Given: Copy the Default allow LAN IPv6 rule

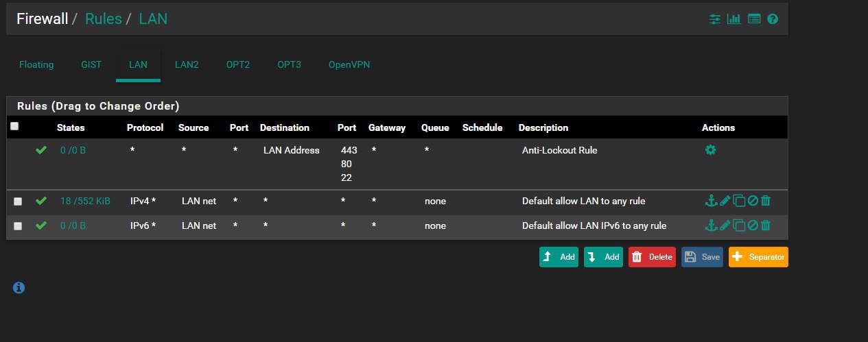Looking at the screenshot, I should click(739, 225).
